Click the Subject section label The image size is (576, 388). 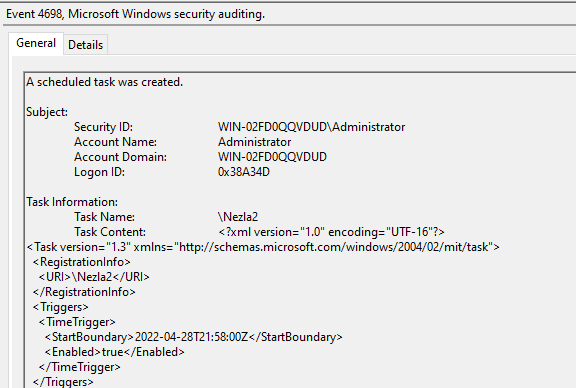pos(47,112)
